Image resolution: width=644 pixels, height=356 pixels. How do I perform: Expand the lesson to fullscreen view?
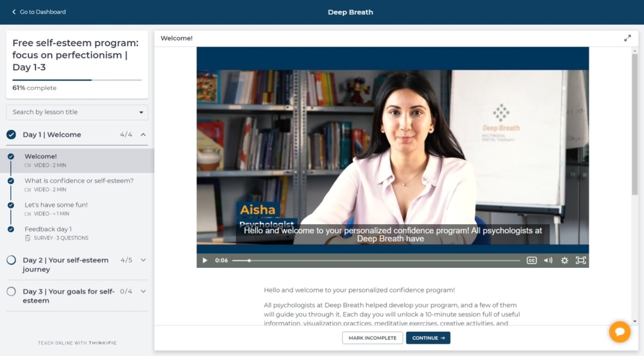[627, 38]
